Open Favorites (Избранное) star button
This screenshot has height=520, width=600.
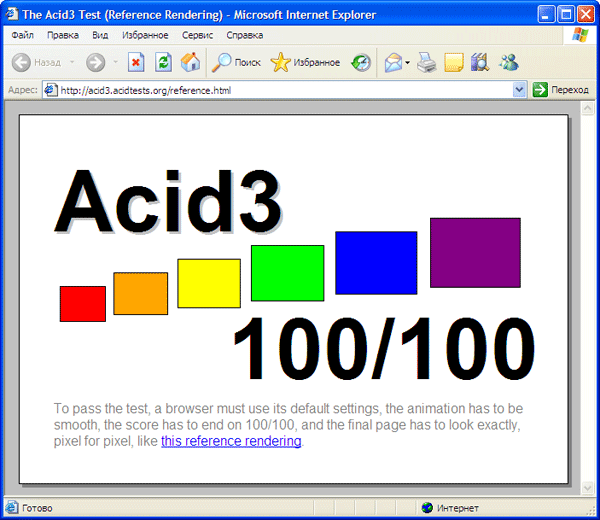[305, 62]
